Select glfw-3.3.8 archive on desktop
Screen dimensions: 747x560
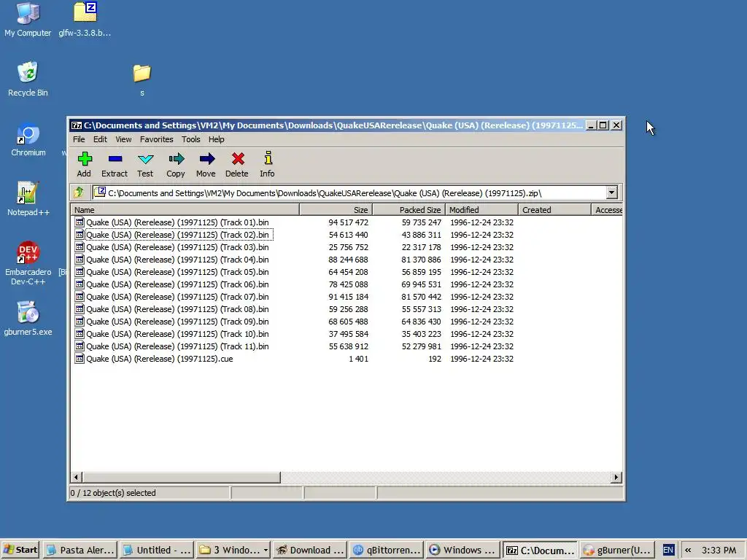[x=85, y=20]
